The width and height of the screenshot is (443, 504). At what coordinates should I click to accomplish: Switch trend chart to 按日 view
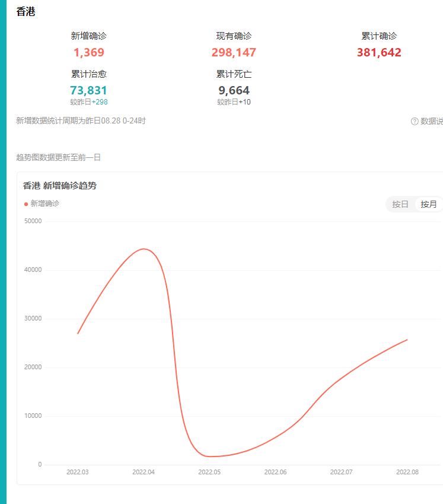click(x=400, y=204)
